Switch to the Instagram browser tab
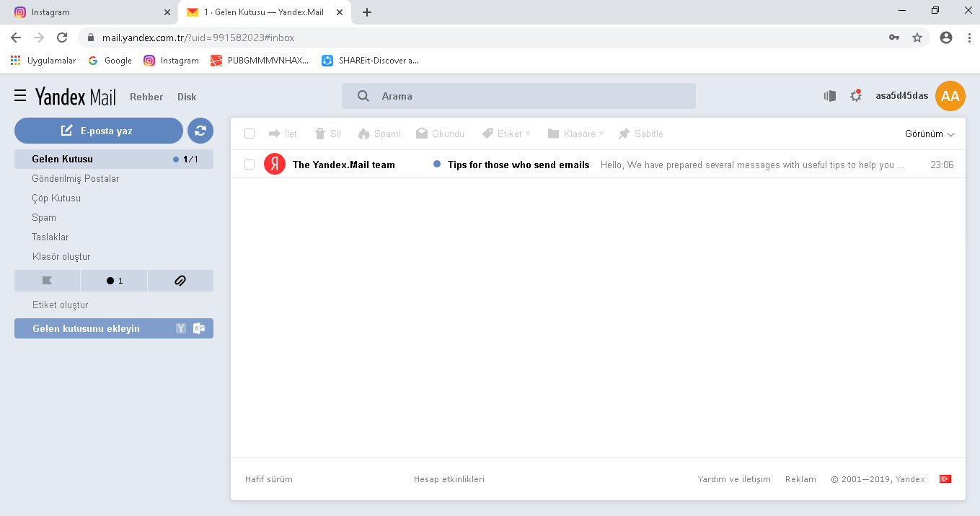Image resolution: width=980 pixels, height=516 pixels. click(90, 12)
